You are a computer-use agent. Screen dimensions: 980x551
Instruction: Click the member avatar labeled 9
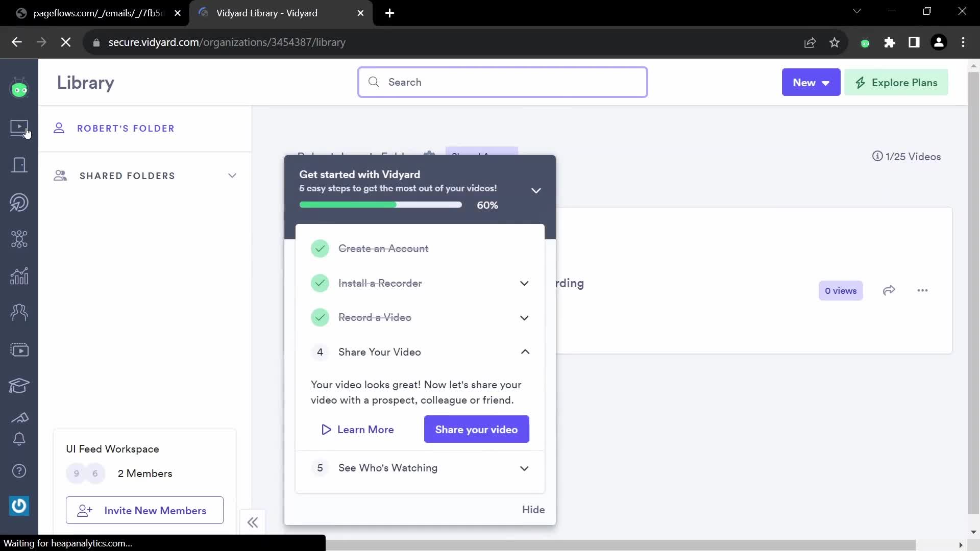(x=77, y=473)
